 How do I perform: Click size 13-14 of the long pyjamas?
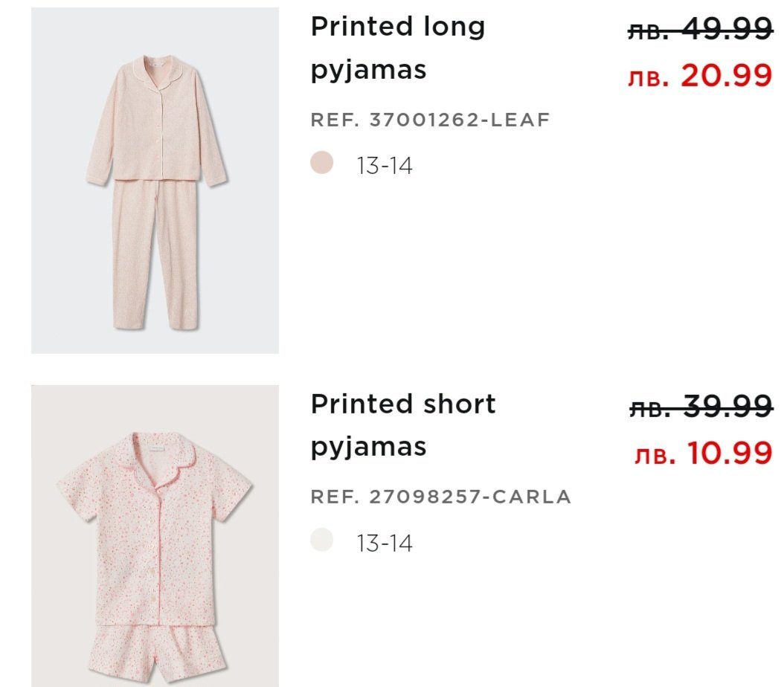point(384,166)
